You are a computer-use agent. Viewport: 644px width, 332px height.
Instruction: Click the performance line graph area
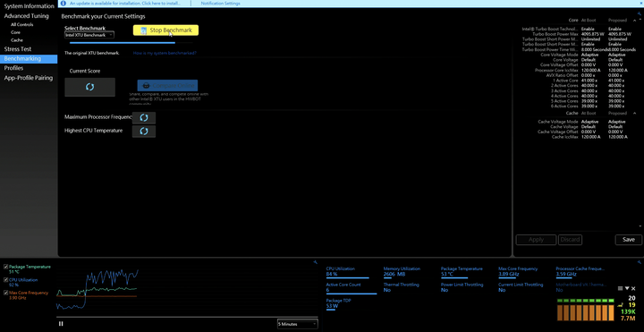pos(186,291)
